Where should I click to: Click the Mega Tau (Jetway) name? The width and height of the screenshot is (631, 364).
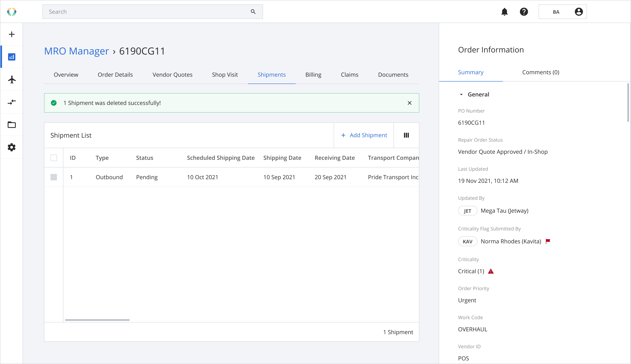504,211
